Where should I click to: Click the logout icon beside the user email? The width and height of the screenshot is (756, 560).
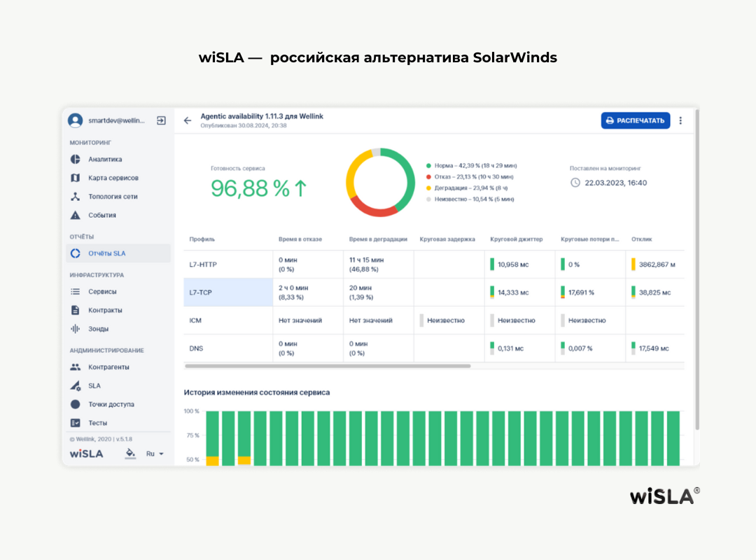[x=161, y=120]
